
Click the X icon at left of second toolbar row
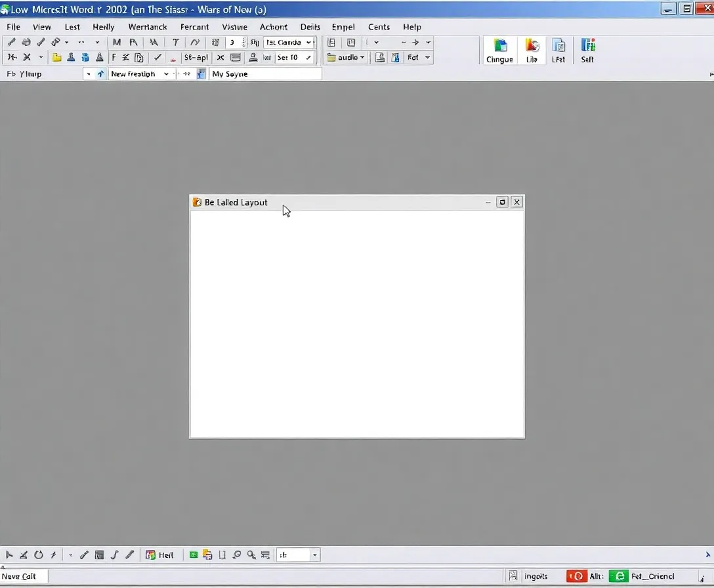point(27,57)
